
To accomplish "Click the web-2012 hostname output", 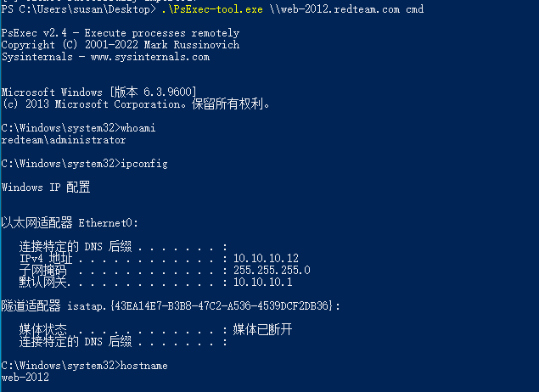I will 25,378.
